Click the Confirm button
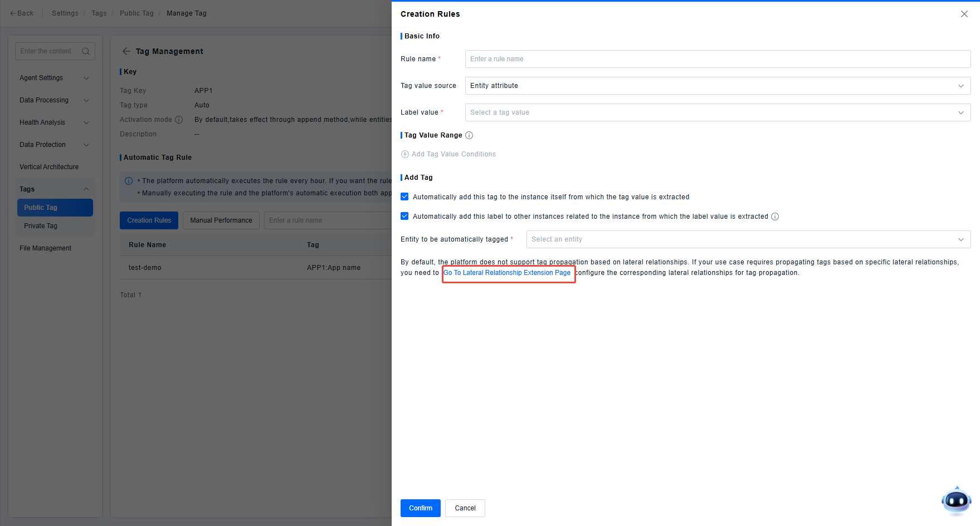Screen dimensions: 980x526 pyautogui.click(x=420, y=508)
